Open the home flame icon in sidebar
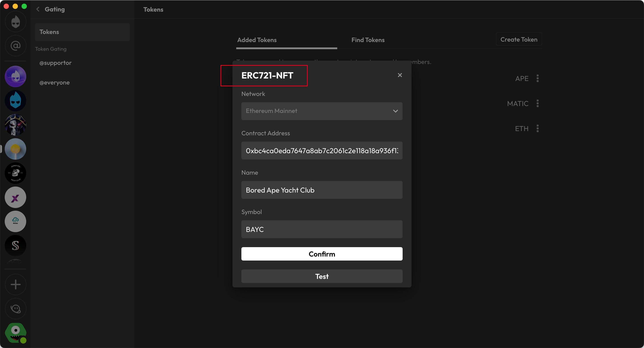The width and height of the screenshot is (644, 348). click(x=15, y=22)
